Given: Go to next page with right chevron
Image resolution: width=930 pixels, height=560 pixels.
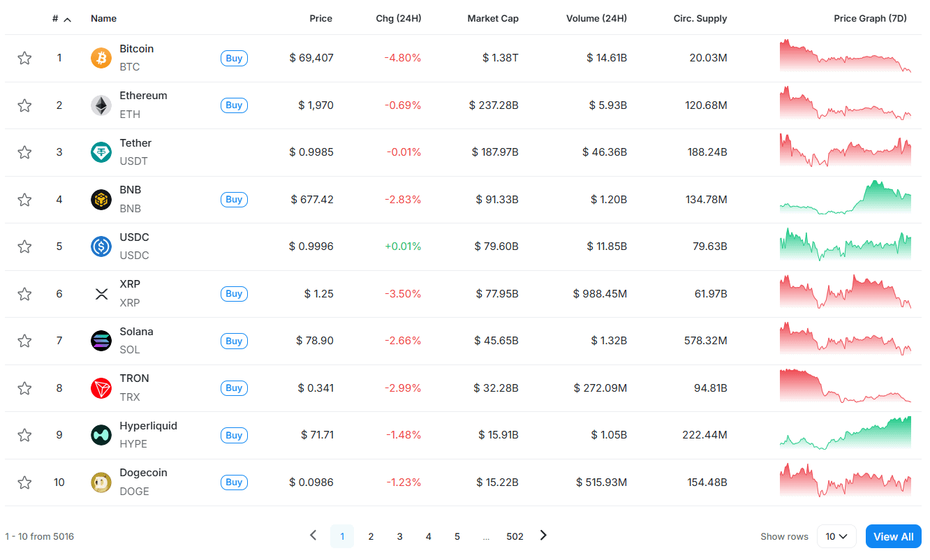Looking at the screenshot, I should pyautogui.click(x=543, y=536).
